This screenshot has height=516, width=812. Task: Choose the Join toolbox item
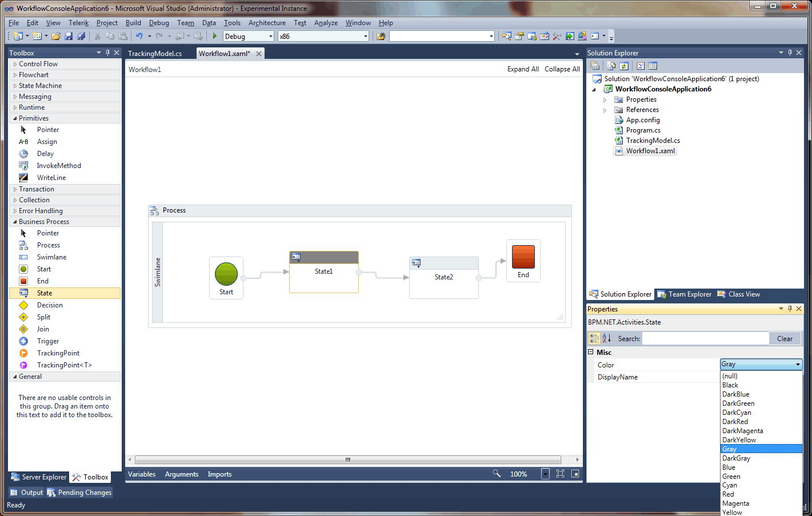coord(43,329)
